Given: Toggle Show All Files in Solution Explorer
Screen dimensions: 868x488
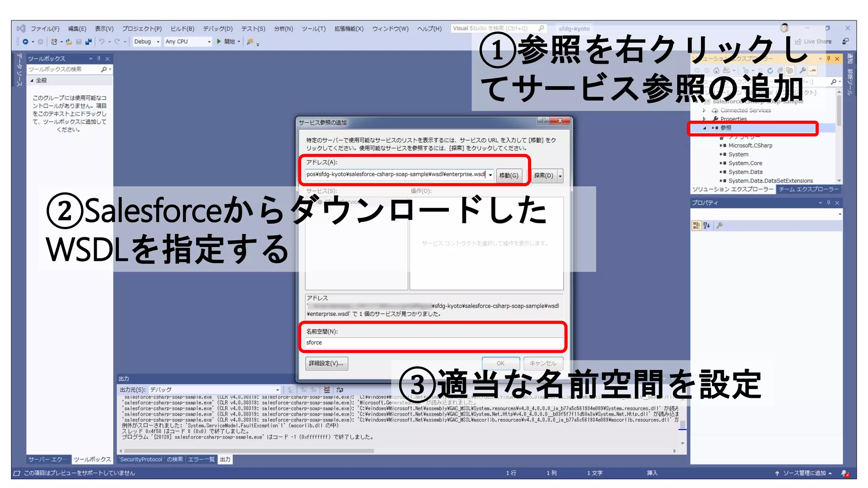Looking at the screenshot, I should click(790, 70).
